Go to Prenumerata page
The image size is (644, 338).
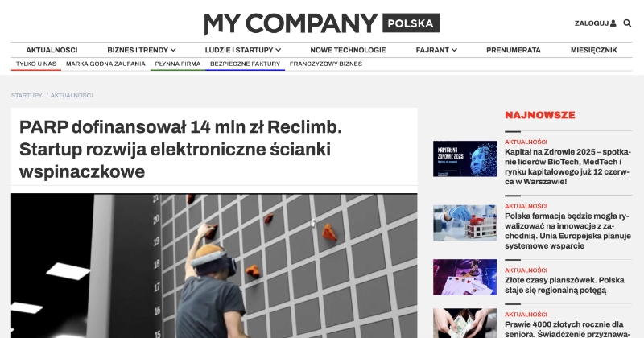(x=514, y=50)
